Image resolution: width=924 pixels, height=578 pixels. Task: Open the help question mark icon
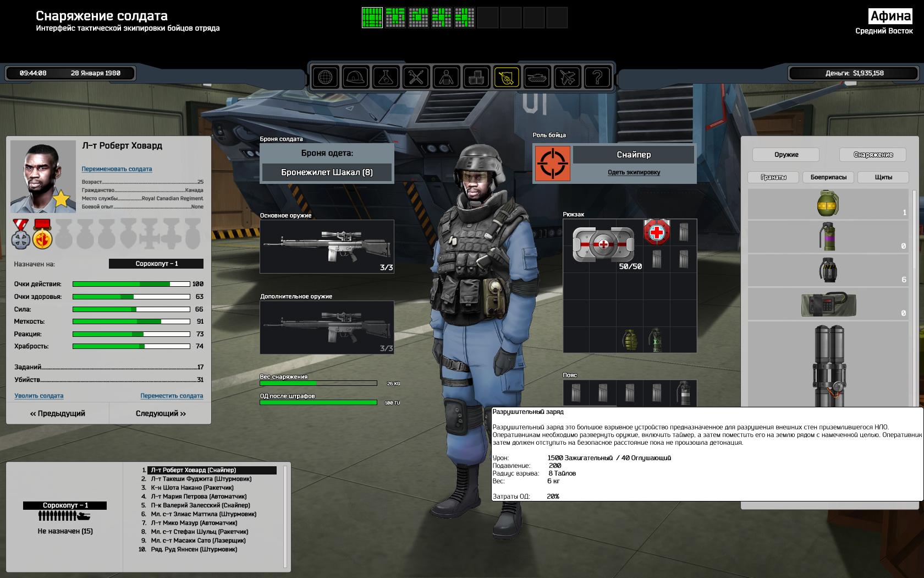[x=597, y=77]
